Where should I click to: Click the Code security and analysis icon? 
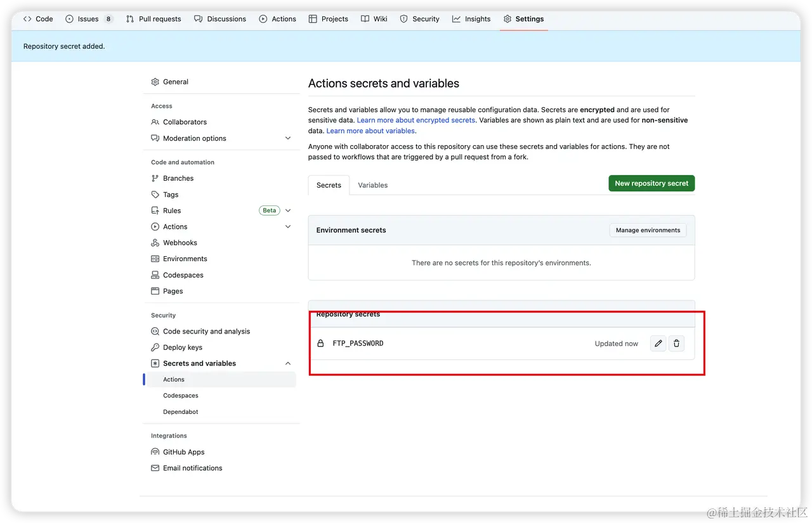pos(155,332)
